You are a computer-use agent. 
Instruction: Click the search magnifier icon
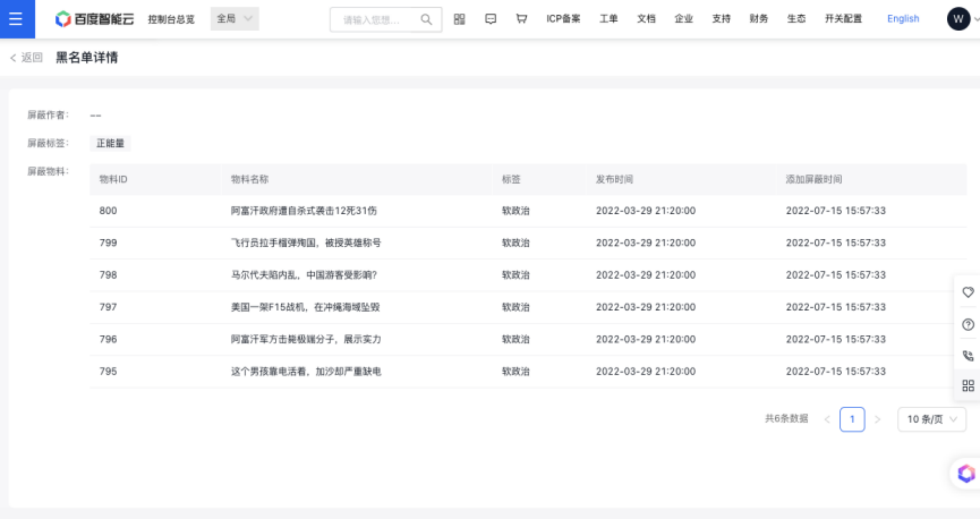pos(426,19)
